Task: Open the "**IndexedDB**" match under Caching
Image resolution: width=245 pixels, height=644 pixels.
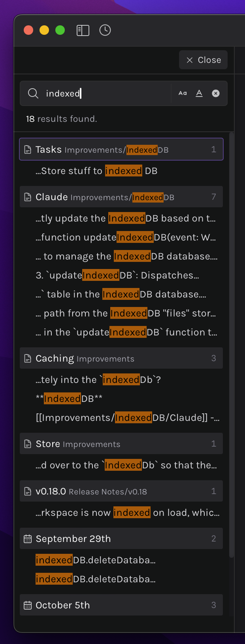Action: pos(69,399)
